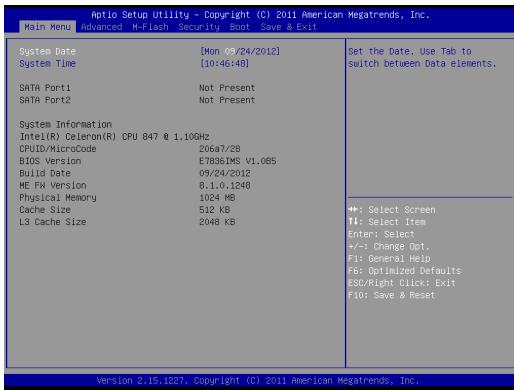The height and width of the screenshot is (390, 514).
Task: Click the Set the Date help text
Action: (x=422, y=57)
